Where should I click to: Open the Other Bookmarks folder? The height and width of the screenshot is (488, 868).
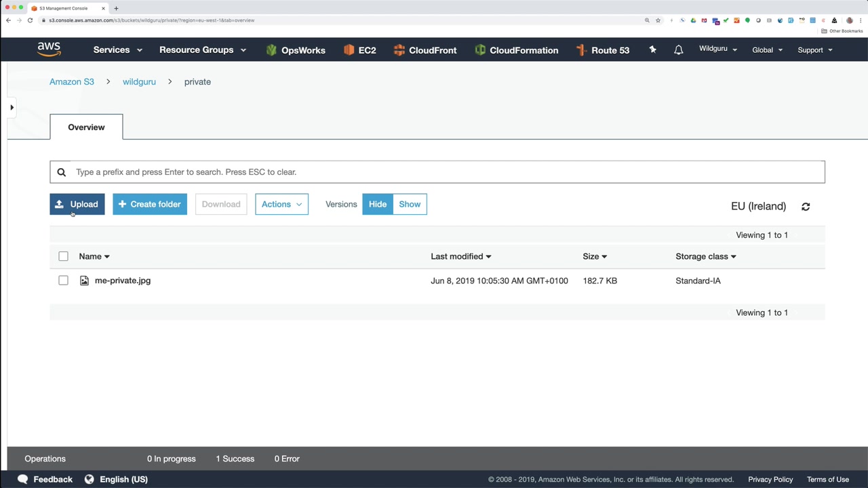[x=842, y=31]
